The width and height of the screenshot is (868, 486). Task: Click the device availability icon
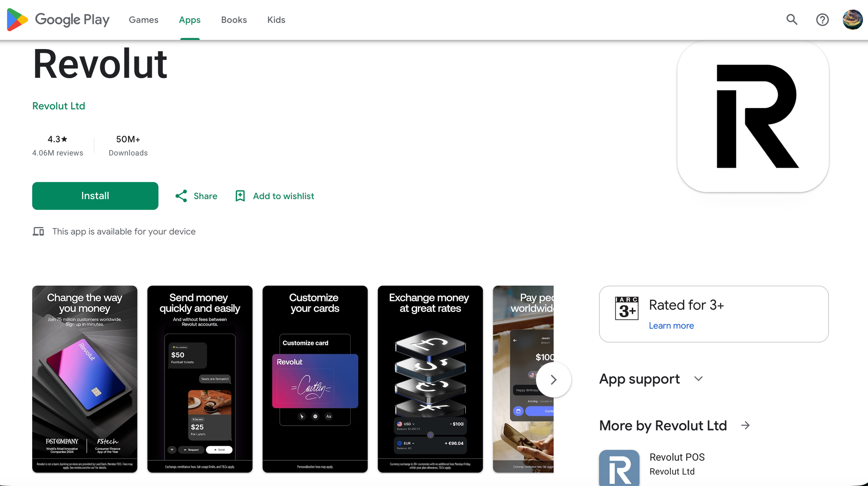click(x=38, y=231)
